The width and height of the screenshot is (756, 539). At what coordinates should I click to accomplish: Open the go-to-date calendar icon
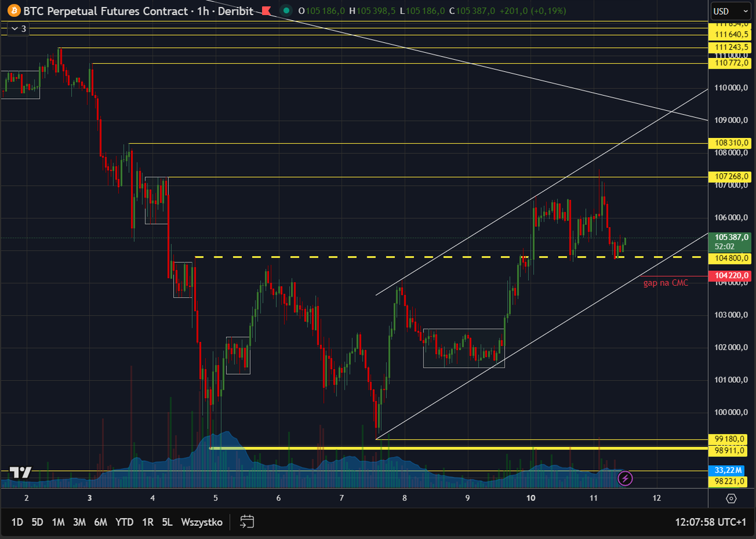(247, 521)
